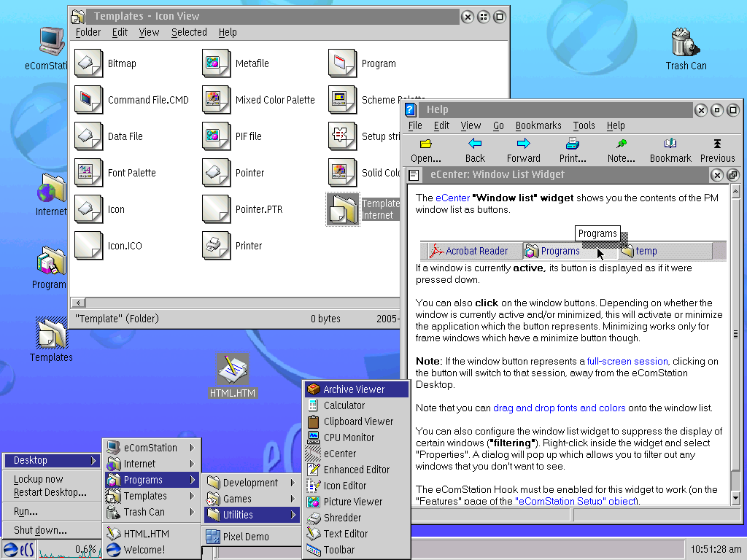Image resolution: width=747 pixels, height=560 pixels.
Task: Select the Pointer.PTR template icon
Action: coord(216,209)
